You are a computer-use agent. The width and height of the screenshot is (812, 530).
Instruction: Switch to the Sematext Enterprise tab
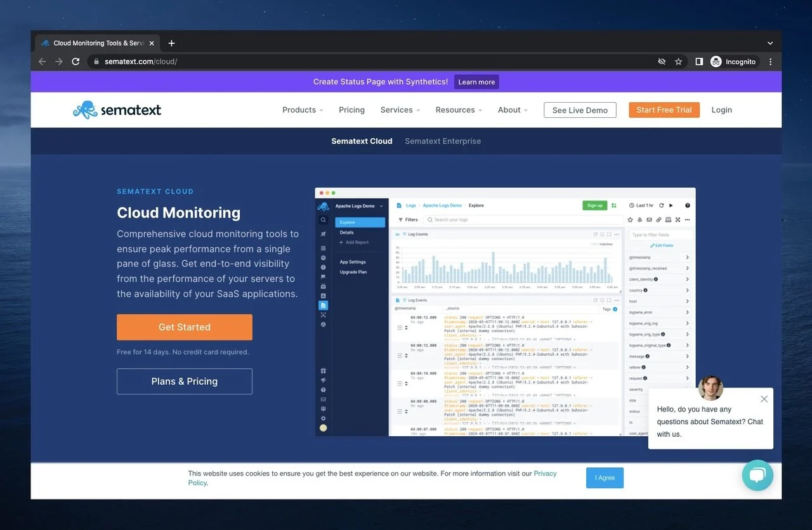point(443,141)
